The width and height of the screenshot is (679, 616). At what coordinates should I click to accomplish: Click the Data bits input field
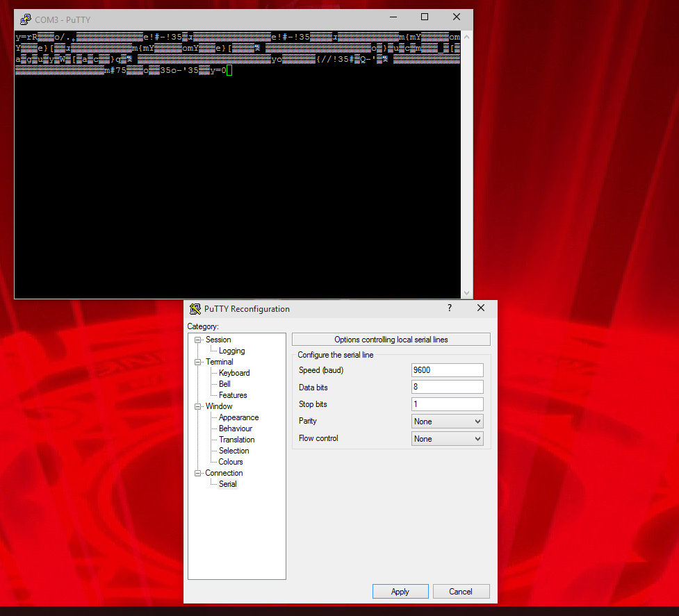[x=448, y=387]
